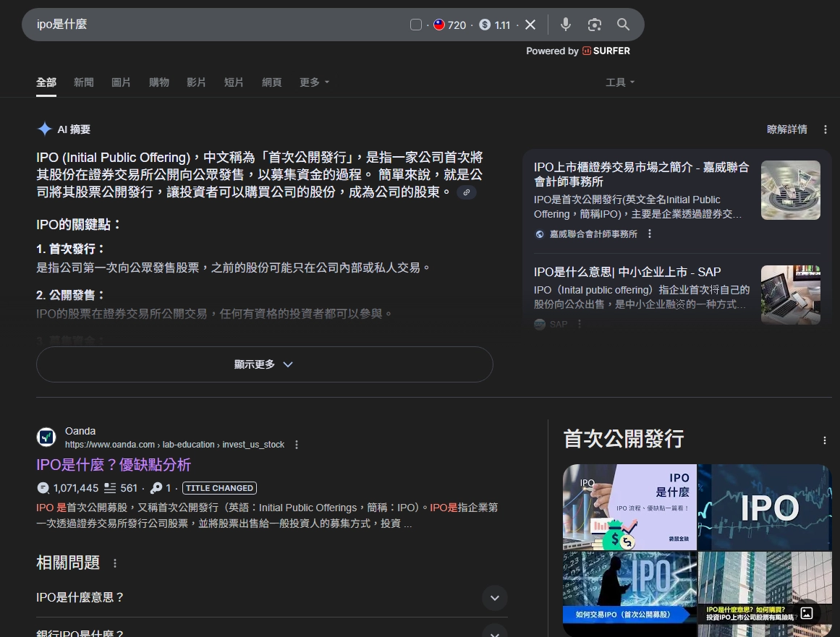Click the word count icon beside 561

110,488
